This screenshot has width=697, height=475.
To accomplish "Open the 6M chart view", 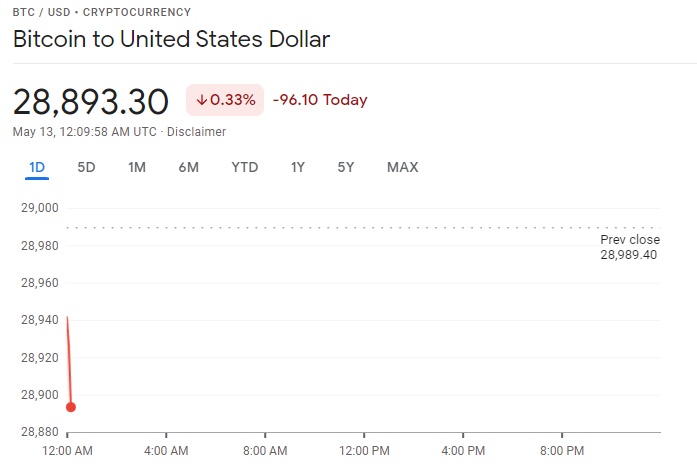I will [x=188, y=167].
